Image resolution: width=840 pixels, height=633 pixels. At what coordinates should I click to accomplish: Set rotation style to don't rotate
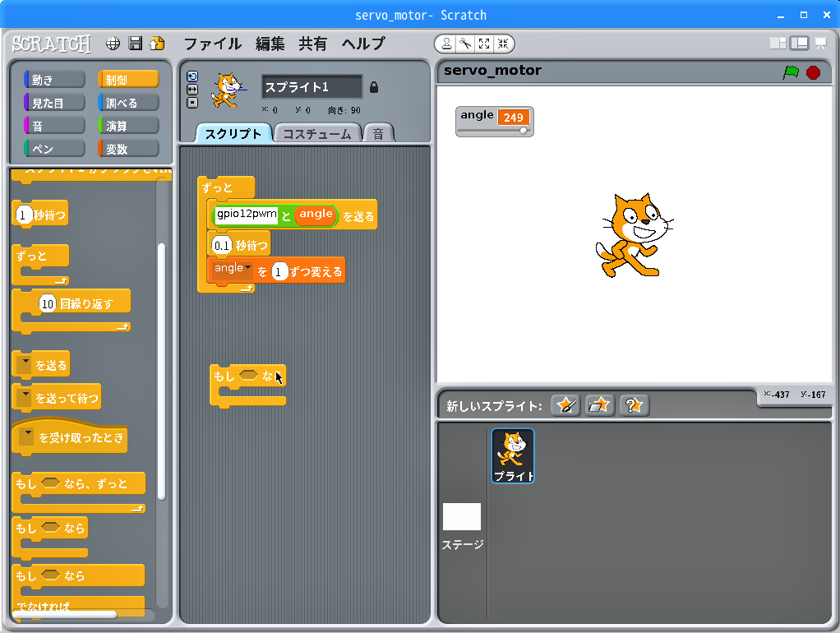coord(192,103)
